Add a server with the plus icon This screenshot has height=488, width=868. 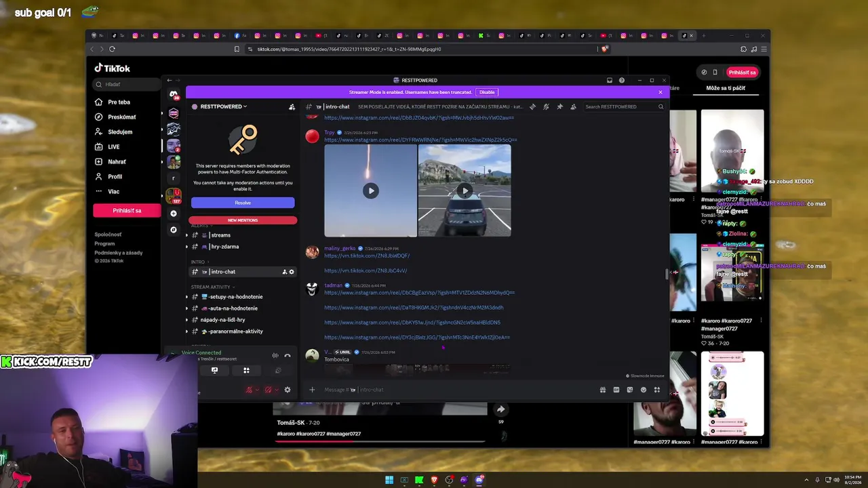click(174, 213)
